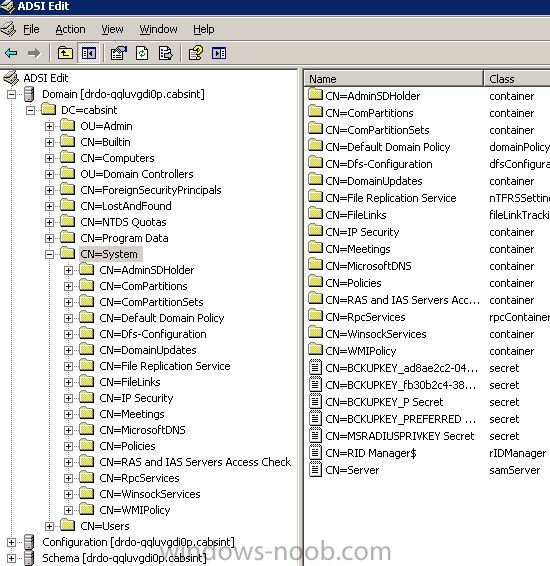Click the Up one level folder icon
Viewport: 550px width, 566px height.
click(x=65, y=53)
